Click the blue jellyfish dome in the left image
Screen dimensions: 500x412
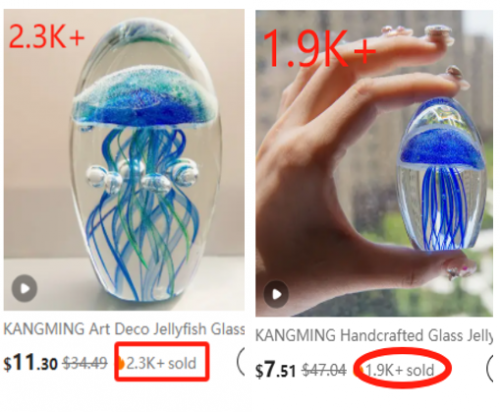[145, 97]
